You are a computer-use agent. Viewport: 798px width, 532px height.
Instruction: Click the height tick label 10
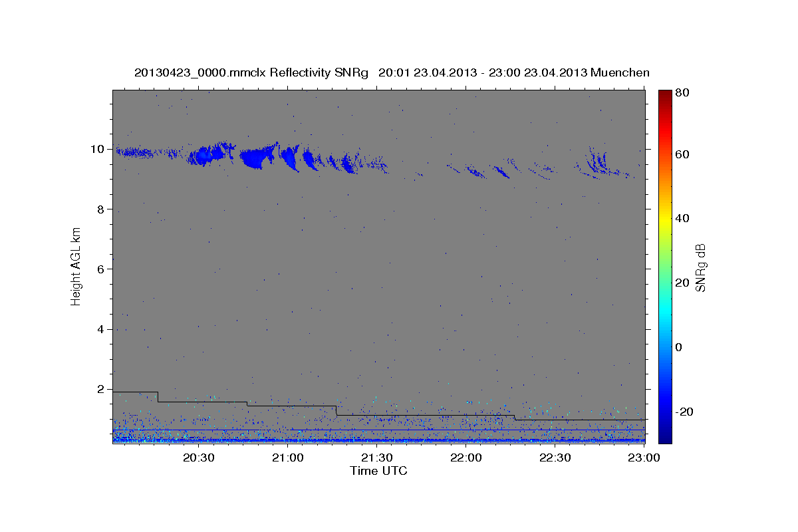pyautogui.click(x=97, y=149)
